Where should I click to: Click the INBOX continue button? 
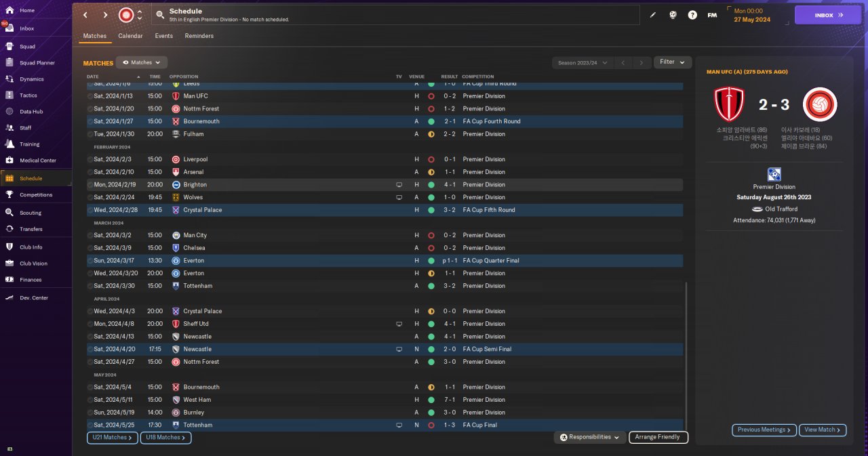coord(828,15)
